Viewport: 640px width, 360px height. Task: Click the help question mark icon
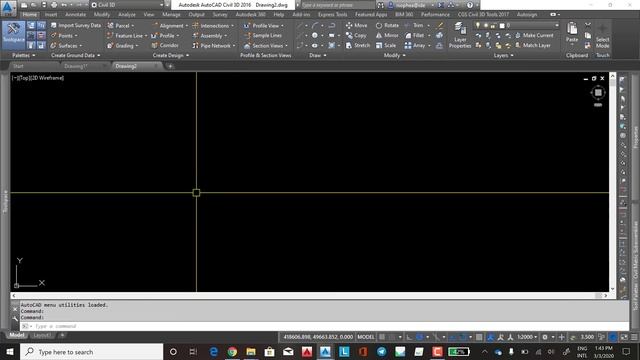(x=470, y=5)
